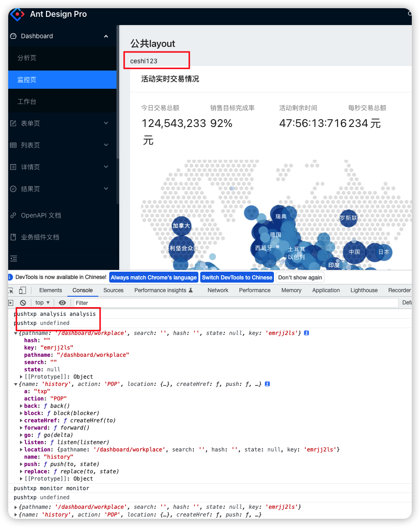Click the clear console icon
This screenshot has height=527, width=420.
(x=23, y=303)
